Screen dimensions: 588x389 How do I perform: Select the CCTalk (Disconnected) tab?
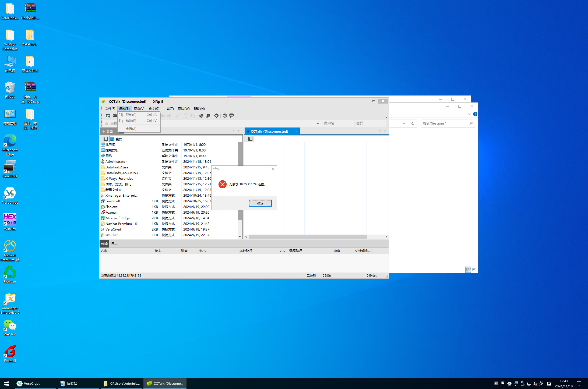point(269,132)
